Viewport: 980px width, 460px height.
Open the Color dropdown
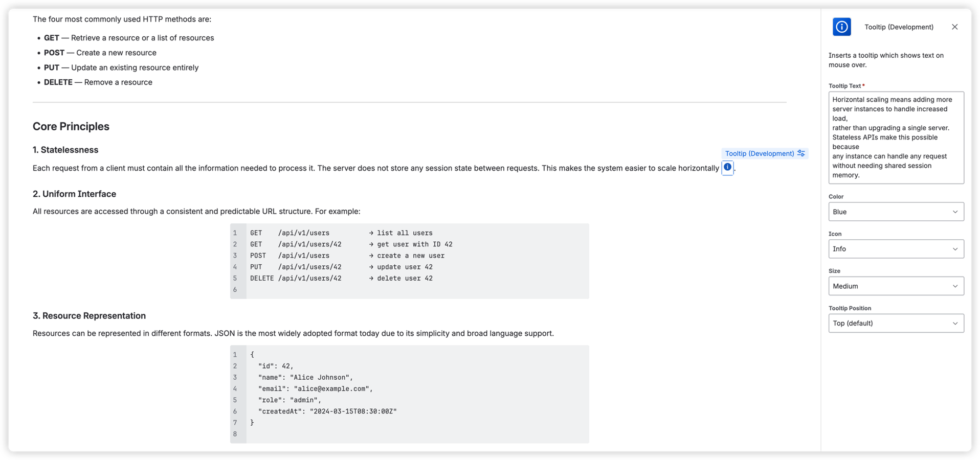click(896, 212)
